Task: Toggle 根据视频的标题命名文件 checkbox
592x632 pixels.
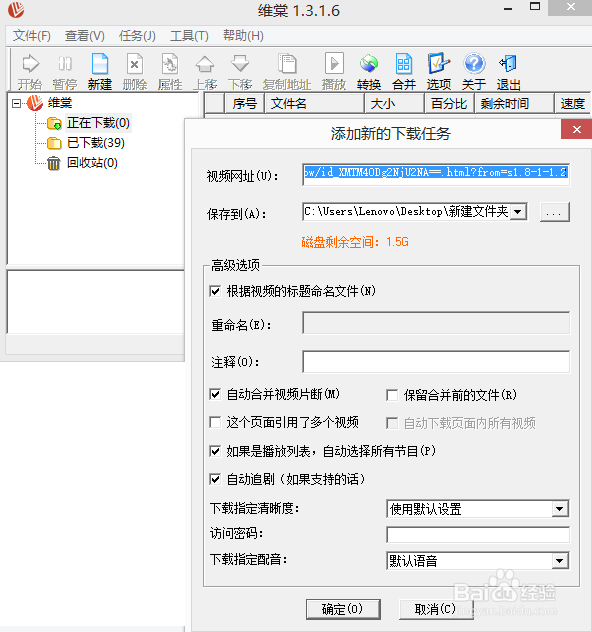Action: click(x=215, y=291)
